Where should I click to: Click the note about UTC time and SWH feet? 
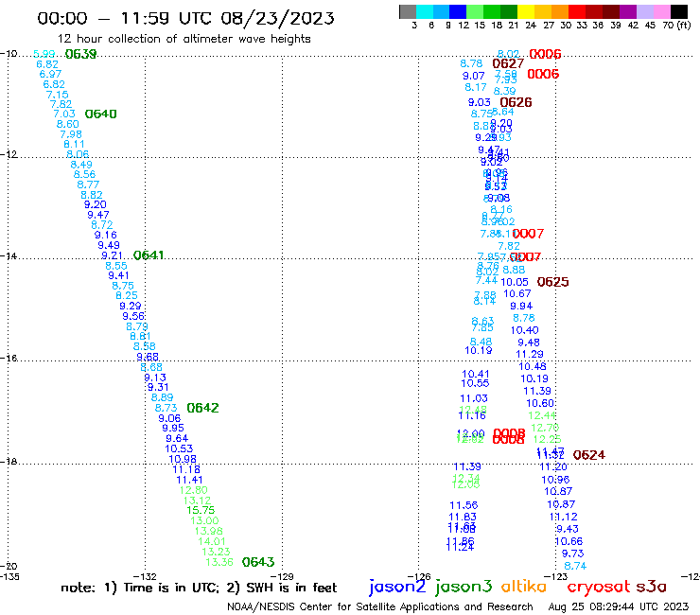(199, 588)
